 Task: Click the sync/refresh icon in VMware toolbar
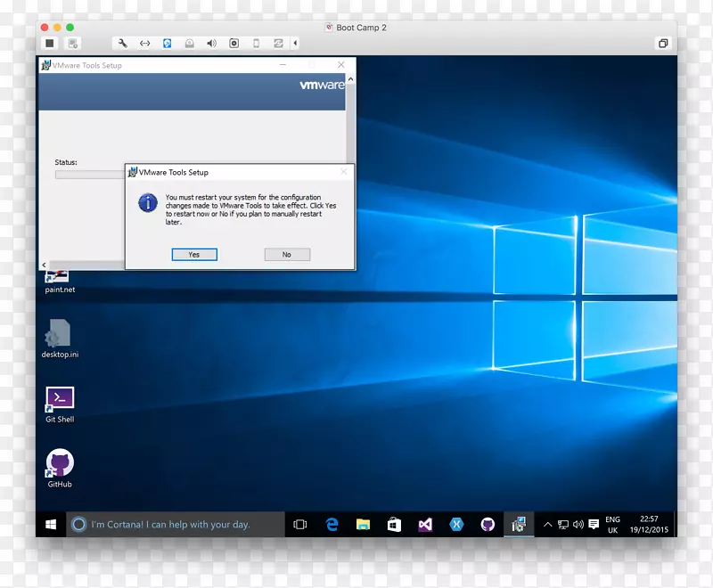pyautogui.click(x=277, y=43)
